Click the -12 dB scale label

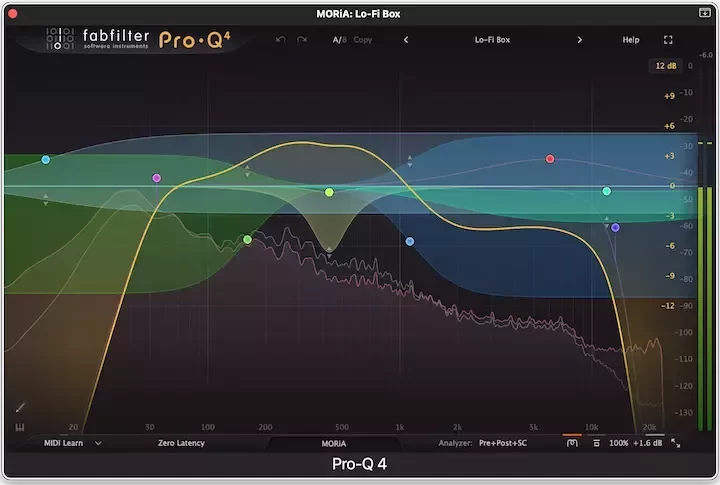coord(668,306)
